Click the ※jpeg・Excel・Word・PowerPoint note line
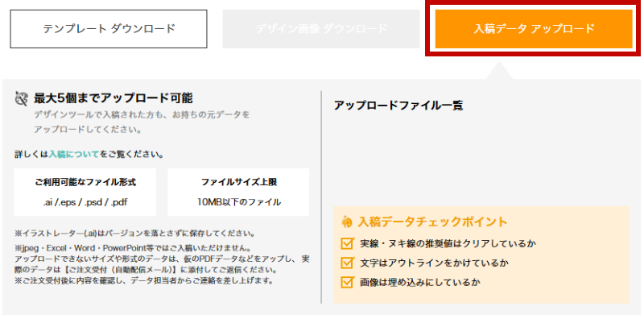 133,249
